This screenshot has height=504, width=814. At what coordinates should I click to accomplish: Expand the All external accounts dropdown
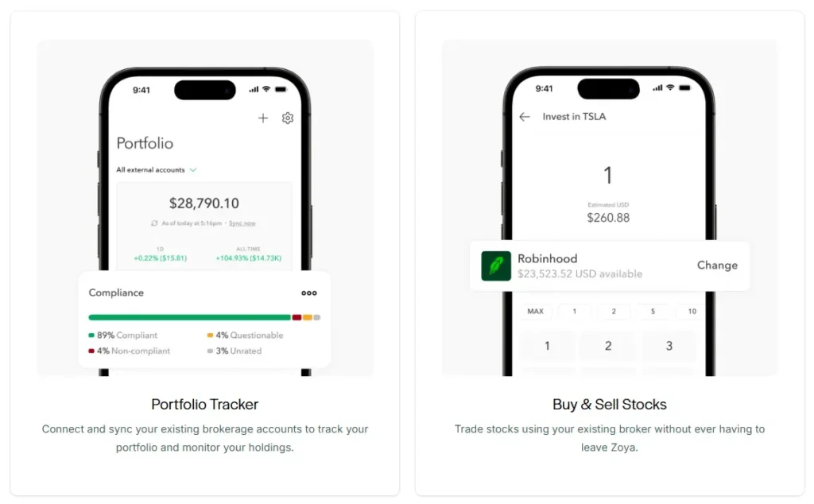click(193, 170)
